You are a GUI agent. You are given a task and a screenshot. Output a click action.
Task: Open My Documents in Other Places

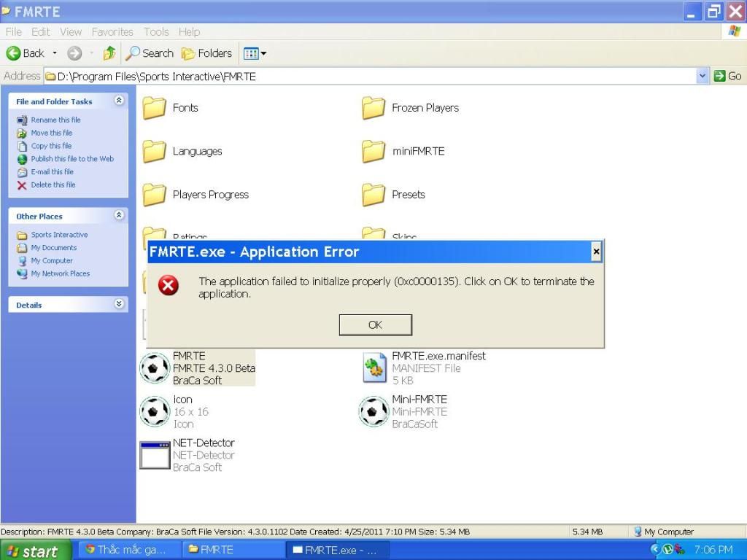click(x=54, y=248)
